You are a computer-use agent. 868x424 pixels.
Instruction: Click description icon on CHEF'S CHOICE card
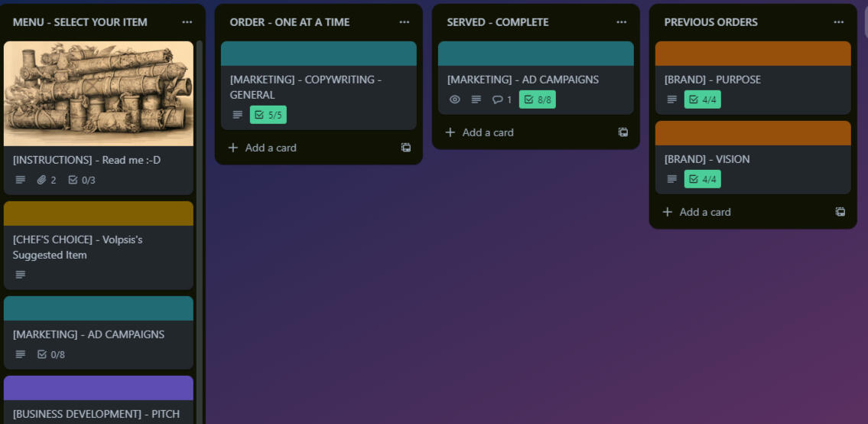(x=20, y=274)
